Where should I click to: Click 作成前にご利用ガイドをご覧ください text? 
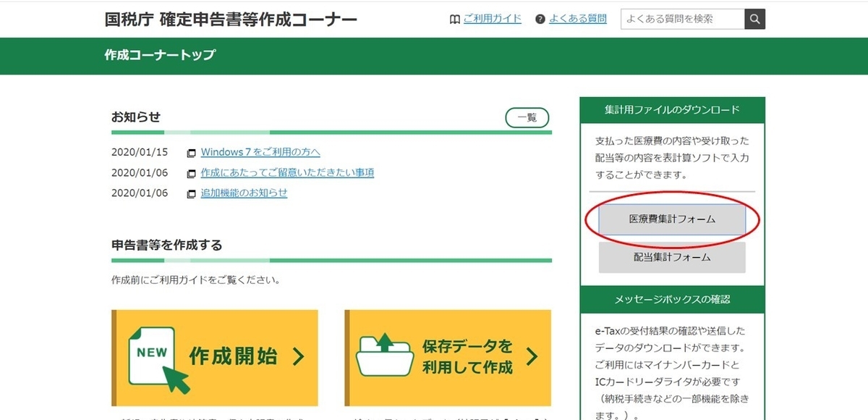195,280
